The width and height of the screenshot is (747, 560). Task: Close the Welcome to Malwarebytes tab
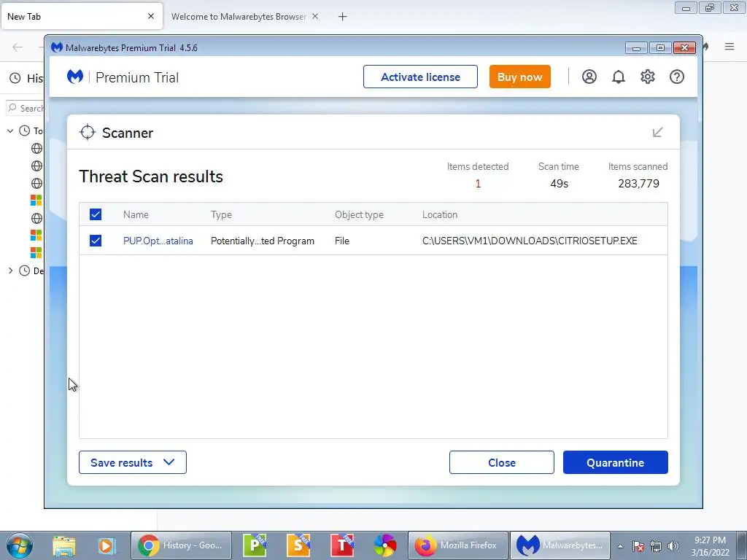point(315,16)
